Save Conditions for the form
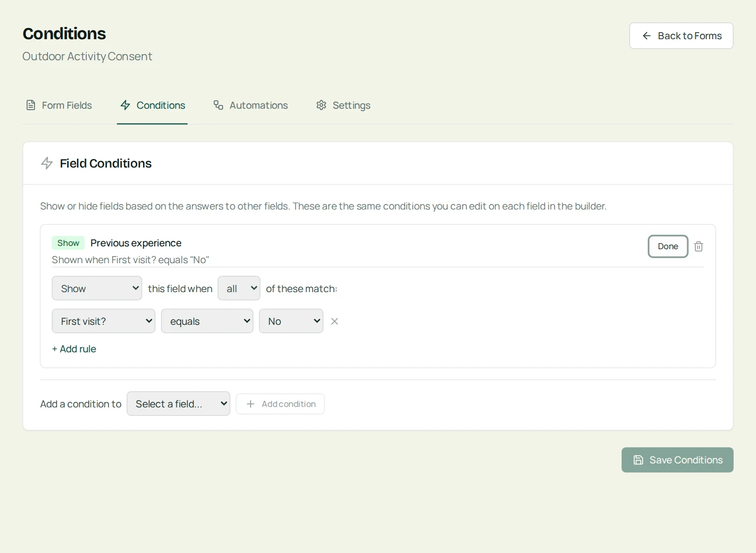The width and height of the screenshot is (756, 553). tap(677, 460)
